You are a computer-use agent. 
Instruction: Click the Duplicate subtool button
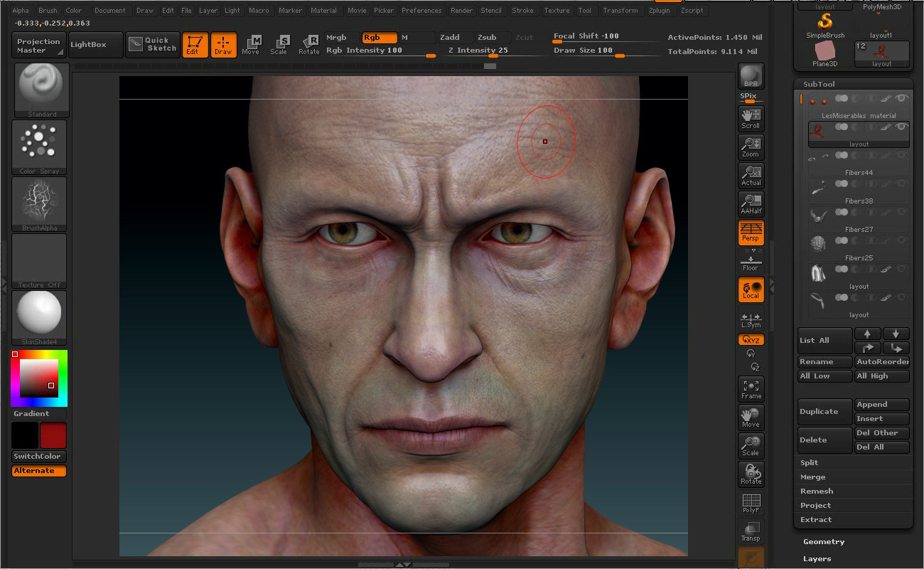point(824,412)
